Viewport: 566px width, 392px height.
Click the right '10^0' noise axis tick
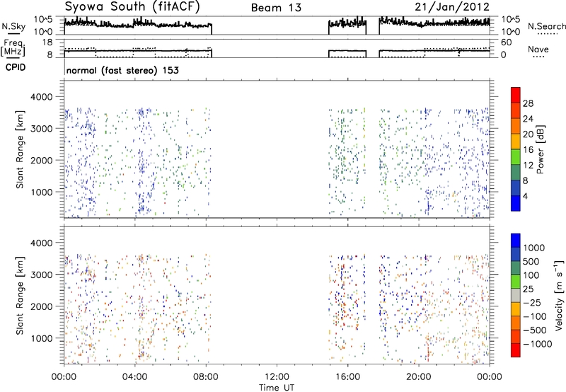(x=511, y=32)
